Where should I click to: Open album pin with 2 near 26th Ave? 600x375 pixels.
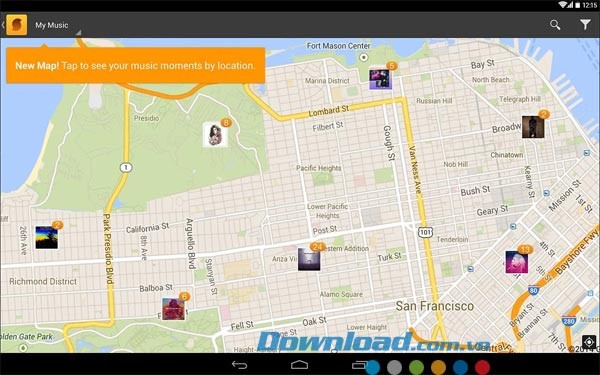point(47,238)
